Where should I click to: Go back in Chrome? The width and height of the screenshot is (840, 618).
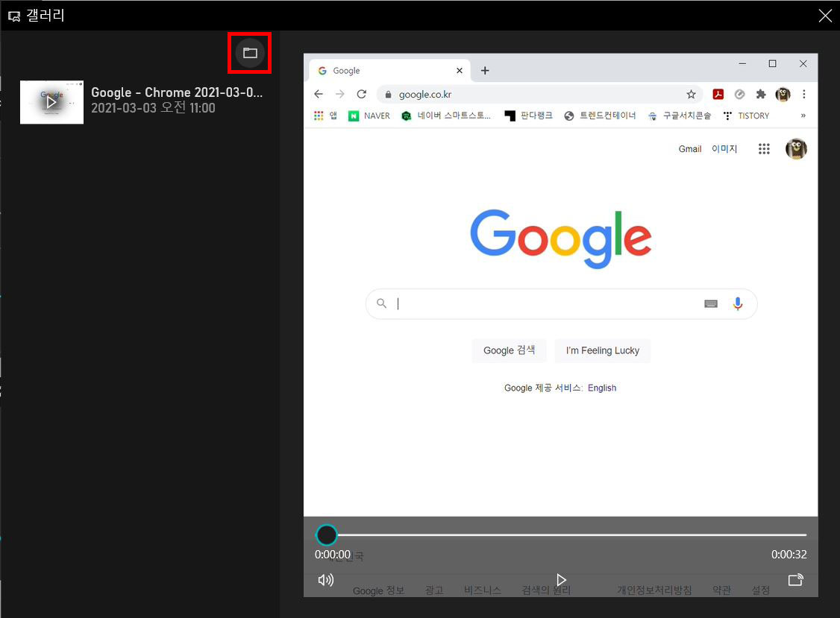[x=319, y=94]
